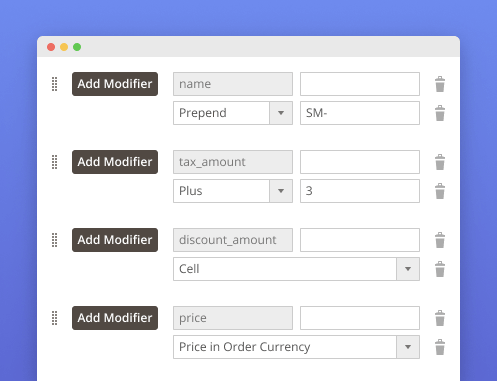Focus the SM- prepend value input

click(x=360, y=113)
